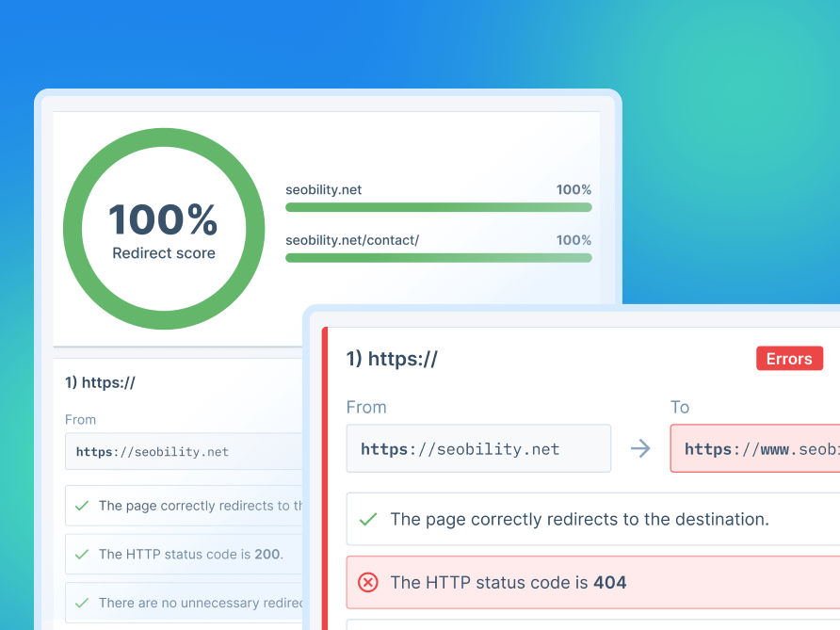
Task: Click the circular 100% Redirect score gauge
Action: click(163, 229)
